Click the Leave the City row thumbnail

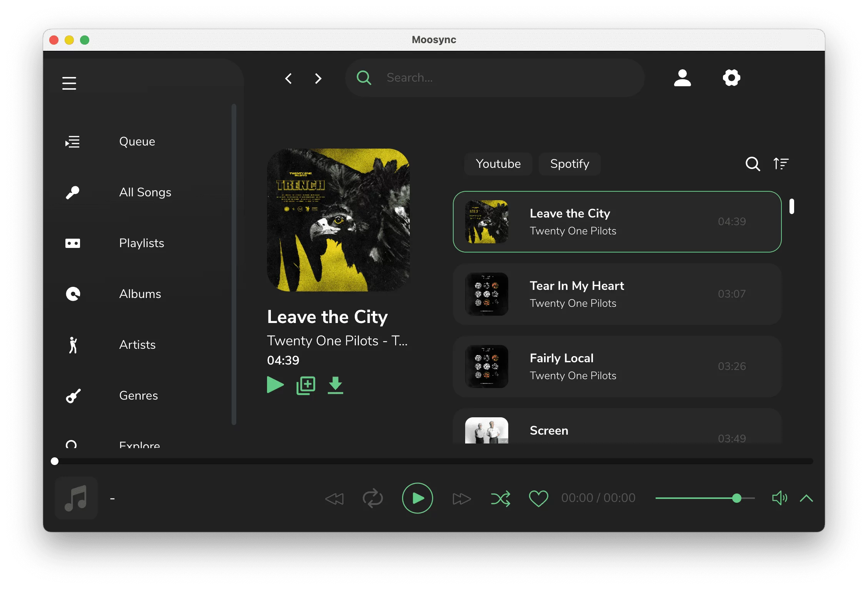point(487,222)
